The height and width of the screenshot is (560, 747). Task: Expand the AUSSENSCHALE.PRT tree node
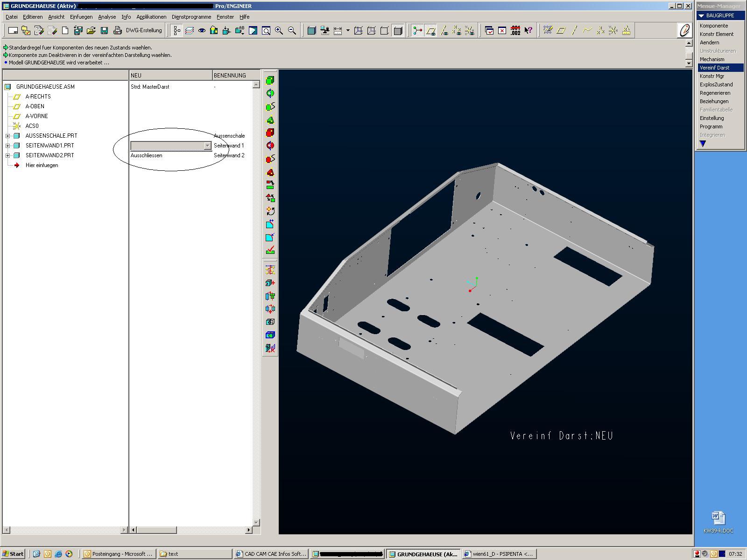pos(7,136)
